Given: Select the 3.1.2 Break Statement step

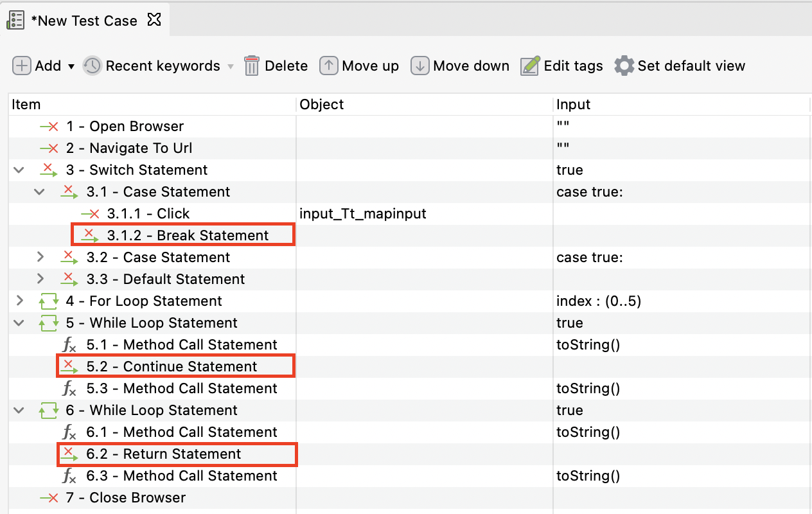Looking at the screenshot, I should click(182, 235).
